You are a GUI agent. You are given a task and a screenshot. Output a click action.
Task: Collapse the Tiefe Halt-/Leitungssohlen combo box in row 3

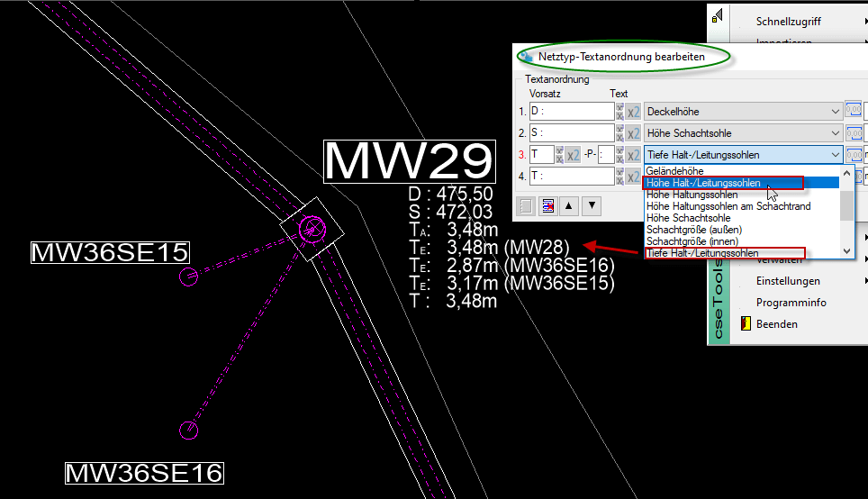[836, 155]
